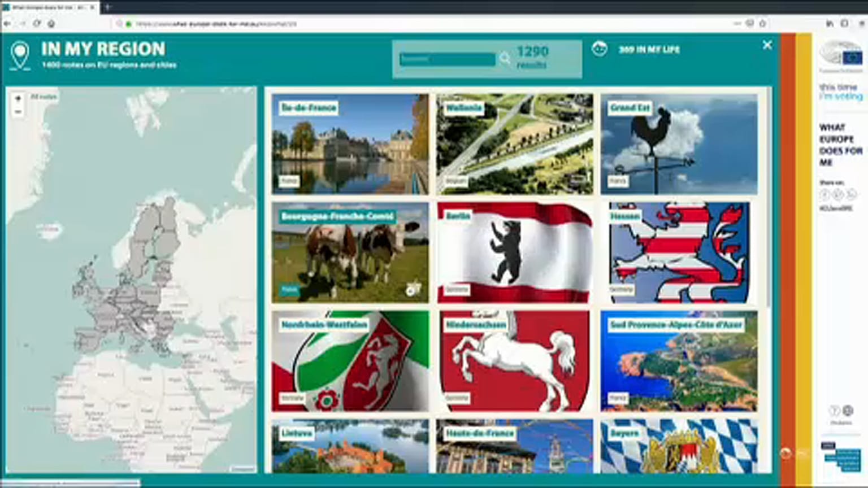Zoom in on the map
The image size is (868, 488).
(18, 98)
